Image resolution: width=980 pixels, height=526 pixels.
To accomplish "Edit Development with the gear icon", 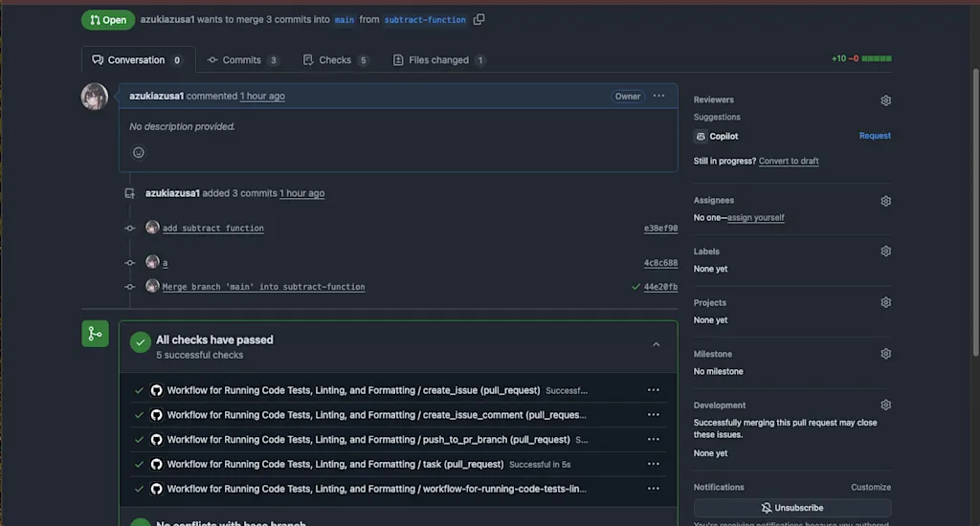I will coord(885,405).
